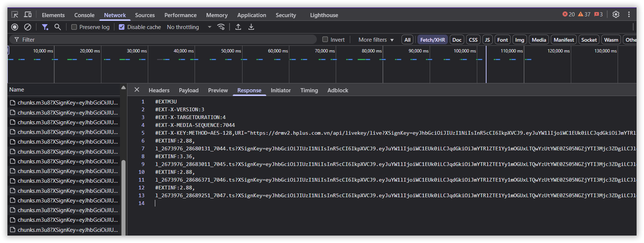644x243 pixels.
Task: Toggle the device toolbar icon
Action: (x=28, y=15)
